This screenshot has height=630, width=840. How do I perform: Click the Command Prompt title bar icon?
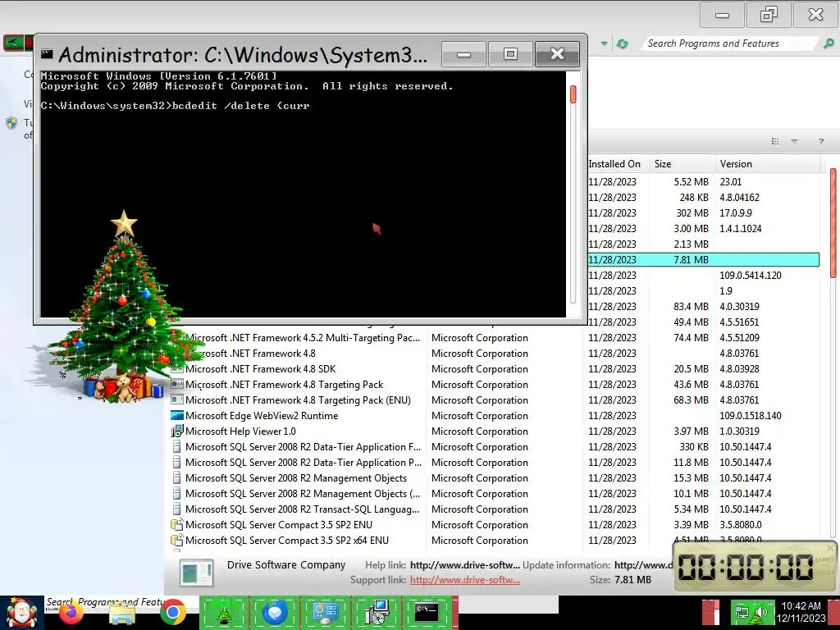47,54
